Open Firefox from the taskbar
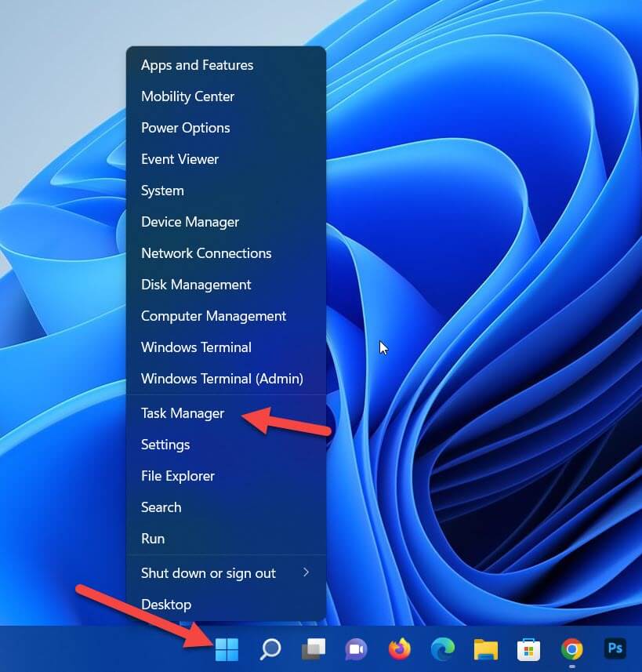Screen dimensions: 642x672 click(x=400, y=649)
